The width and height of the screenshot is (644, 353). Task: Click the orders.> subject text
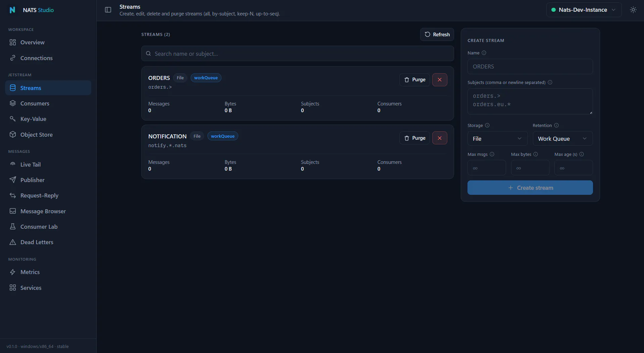(x=160, y=87)
